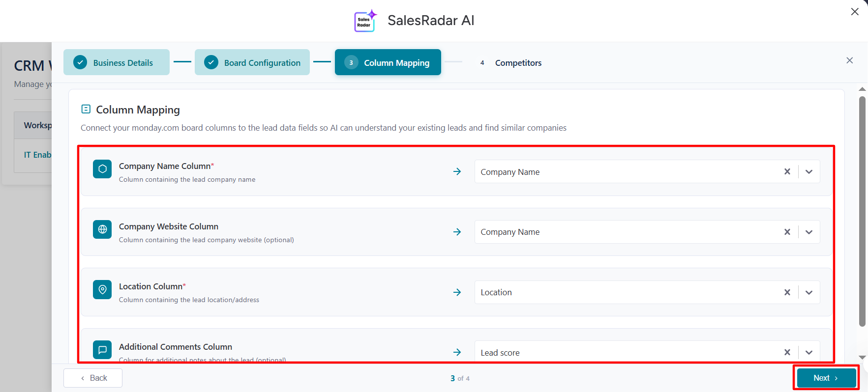This screenshot has height=392, width=868.
Task: Click the Business Details checkmark icon
Action: pyautogui.click(x=80, y=62)
